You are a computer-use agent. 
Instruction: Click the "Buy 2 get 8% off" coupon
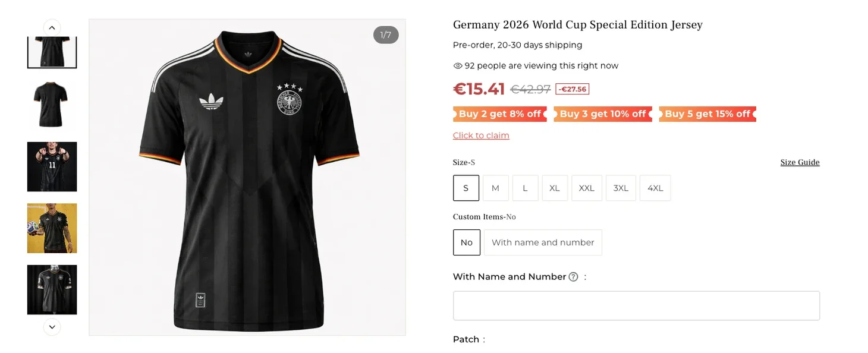coord(500,114)
